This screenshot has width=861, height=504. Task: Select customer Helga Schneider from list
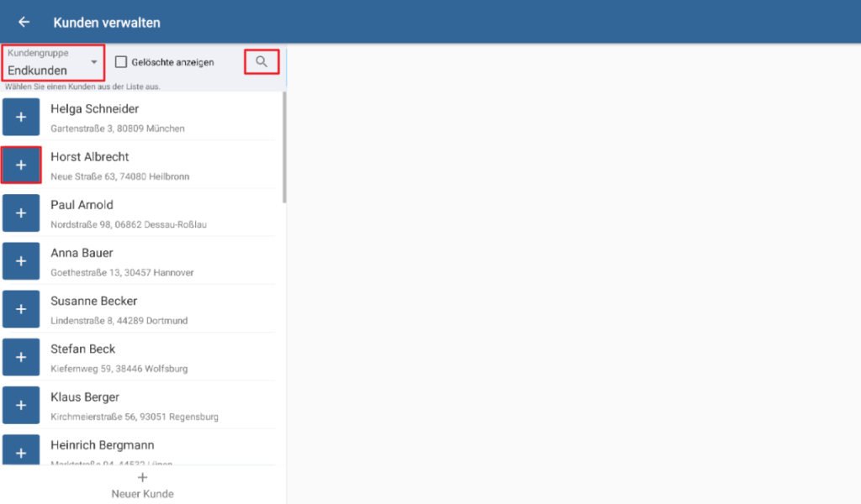(x=94, y=109)
